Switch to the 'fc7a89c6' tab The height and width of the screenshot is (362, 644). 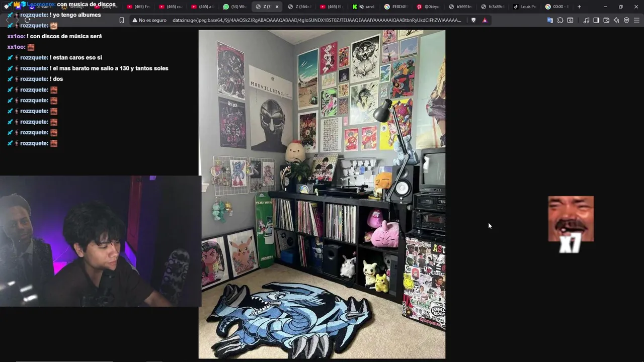pyautogui.click(x=492, y=7)
